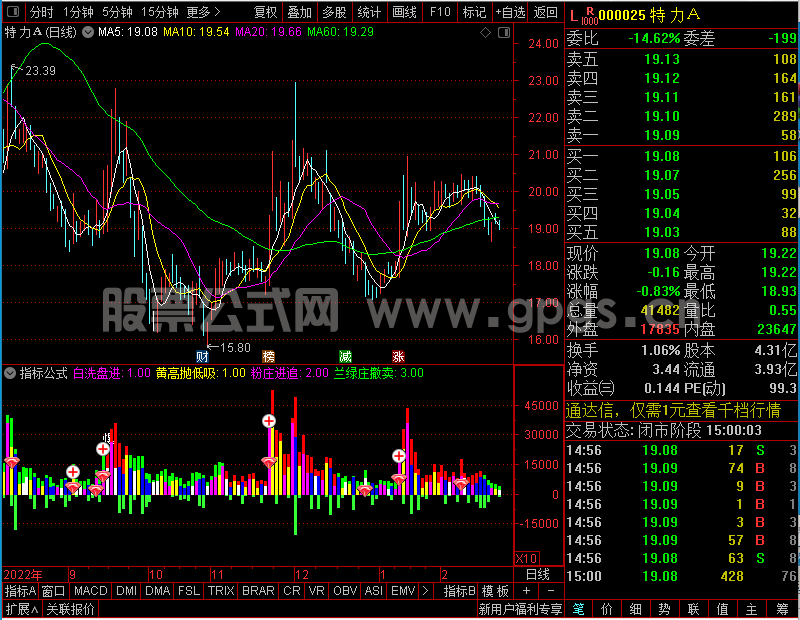
Task: Select the 主 main-force tab
Action: click(751, 609)
